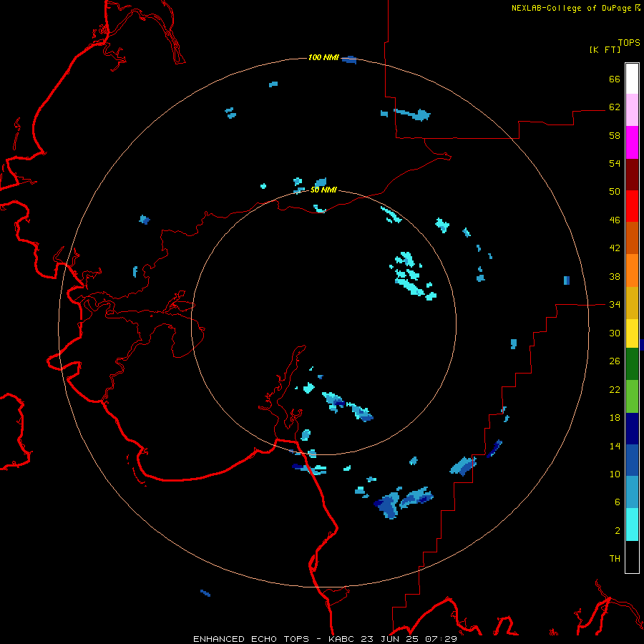Image resolution: width=644 pixels, height=644 pixels.
Task: Click the "ENHANCED ECHO TOPS - KABC" caption
Action: pyautogui.click(x=275, y=639)
